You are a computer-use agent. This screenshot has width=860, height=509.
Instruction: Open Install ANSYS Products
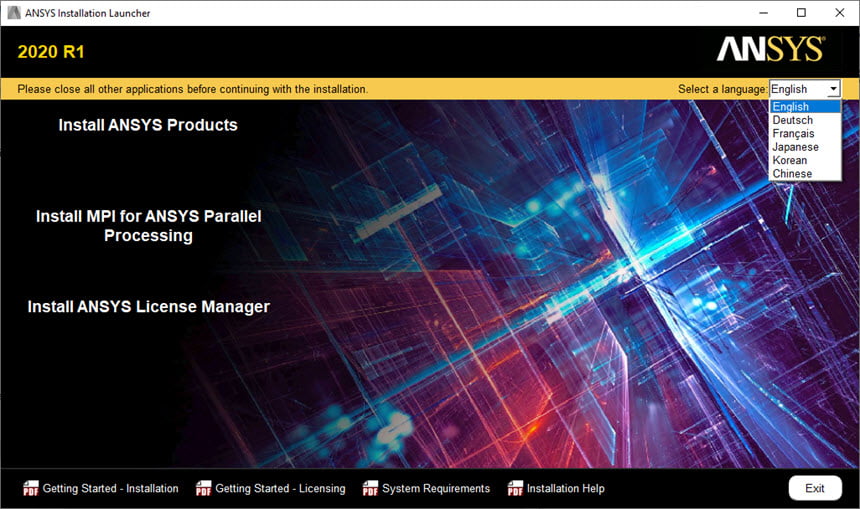coord(148,125)
